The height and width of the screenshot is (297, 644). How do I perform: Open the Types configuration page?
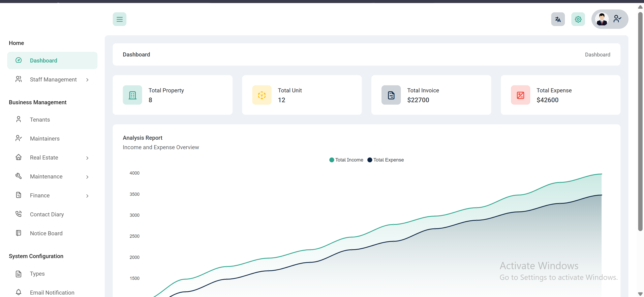point(52,274)
